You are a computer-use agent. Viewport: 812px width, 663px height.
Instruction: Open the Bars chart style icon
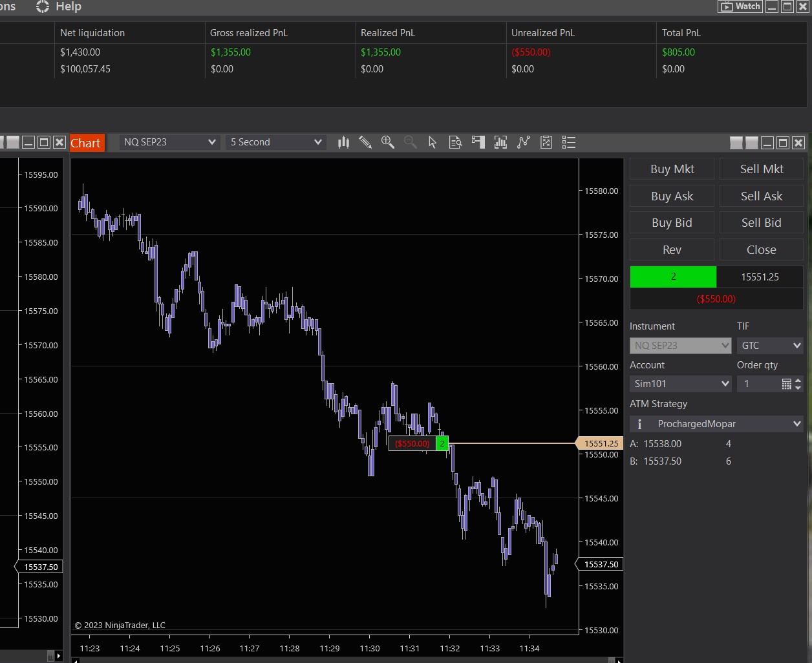343,142
